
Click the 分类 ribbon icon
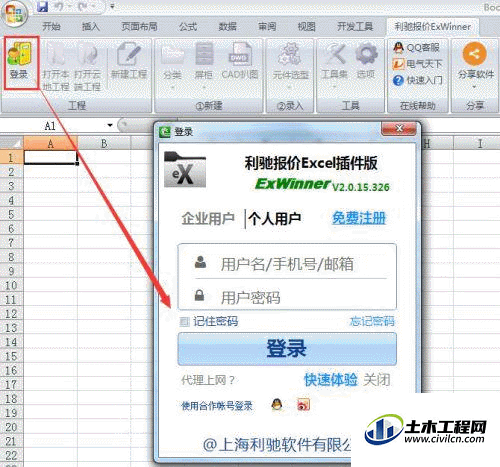(172, 61)
